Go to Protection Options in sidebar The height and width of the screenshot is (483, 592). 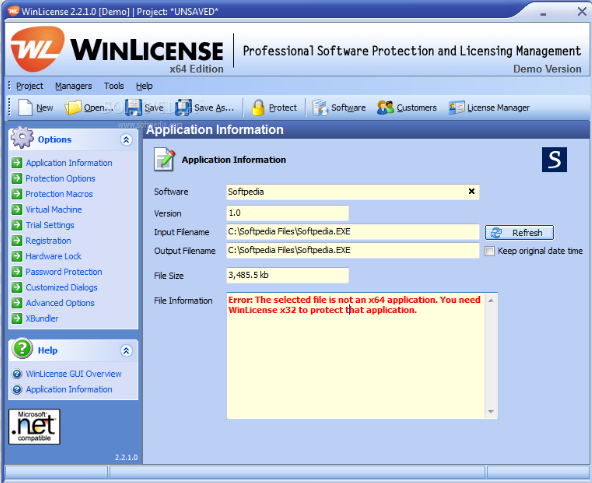pyautogui.click(x=60, y=178)
